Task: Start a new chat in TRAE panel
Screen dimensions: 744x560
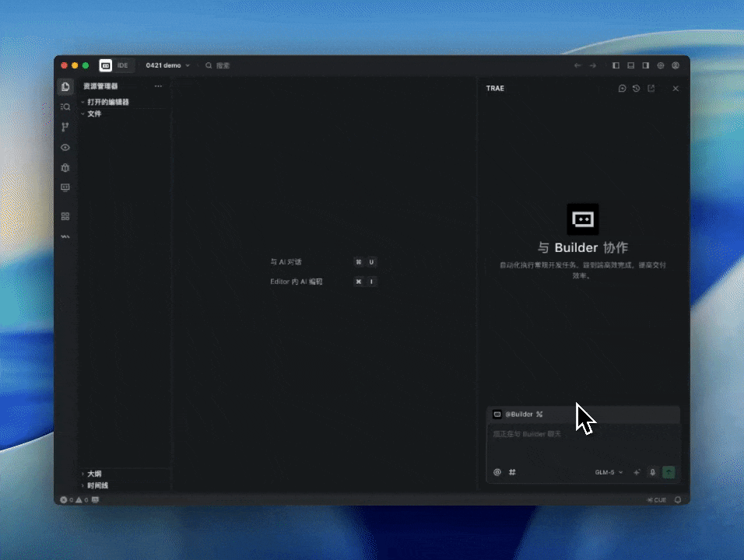Action: click(622, 89)
